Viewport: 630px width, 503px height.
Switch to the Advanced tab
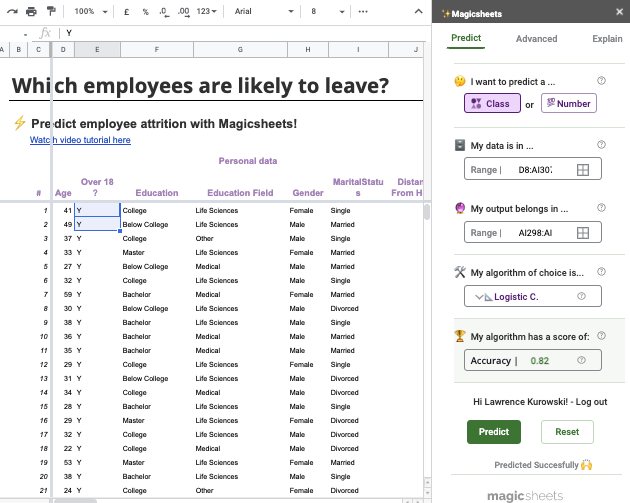[536, 39]
